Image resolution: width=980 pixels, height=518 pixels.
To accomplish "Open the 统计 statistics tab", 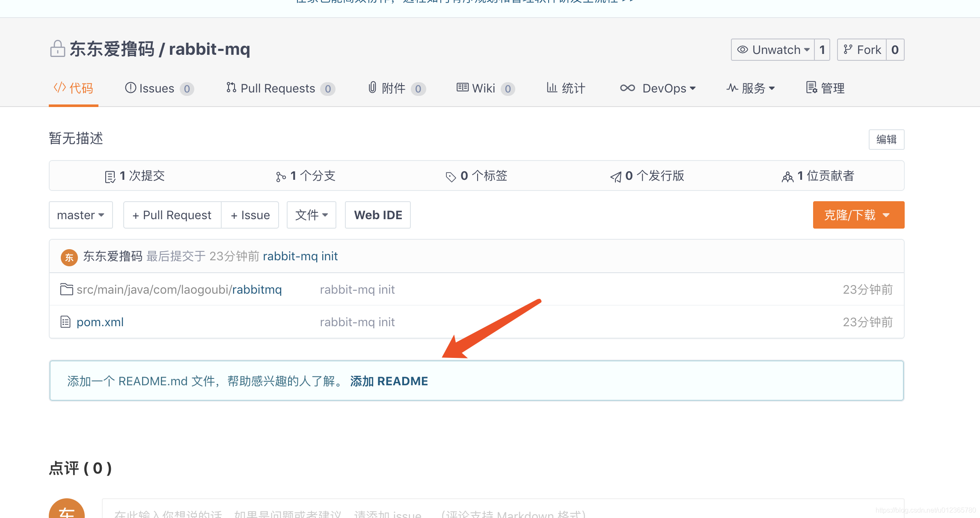I will [x=566, y=88].
